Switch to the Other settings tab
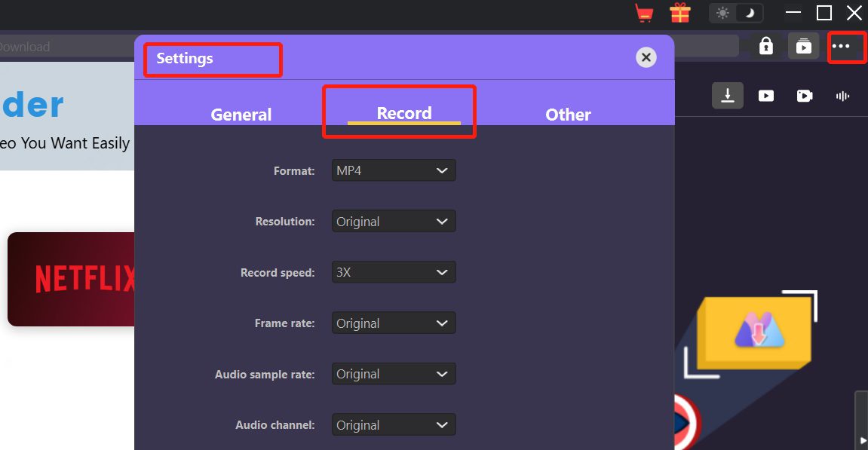This screenshot has height=450, width=868. point(568,115)
